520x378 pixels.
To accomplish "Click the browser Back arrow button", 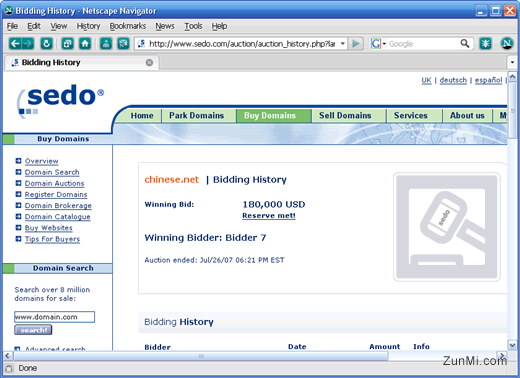I will [15, 43].
